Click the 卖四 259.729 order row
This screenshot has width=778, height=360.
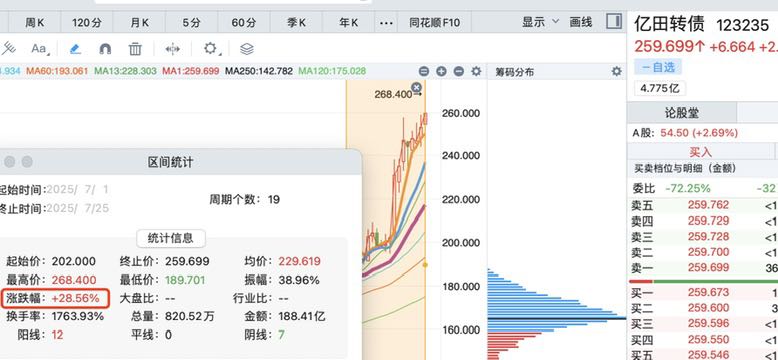point(703,221)
